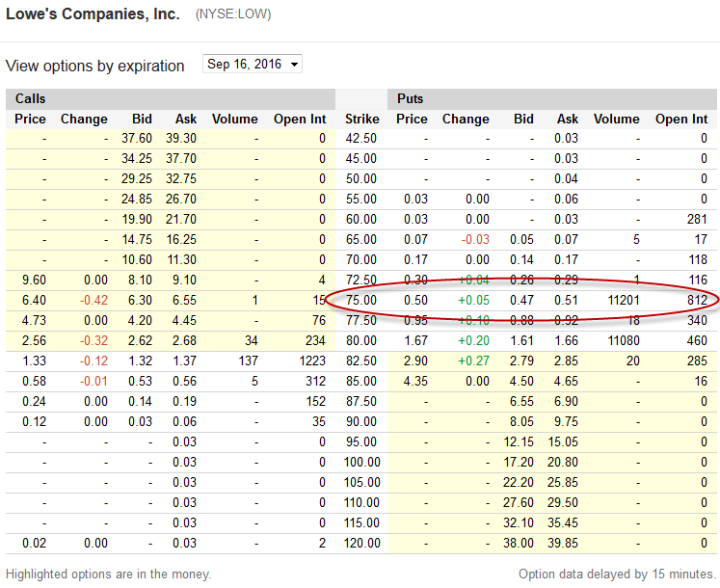Click puts open interest 812

[x=697, y=300]
